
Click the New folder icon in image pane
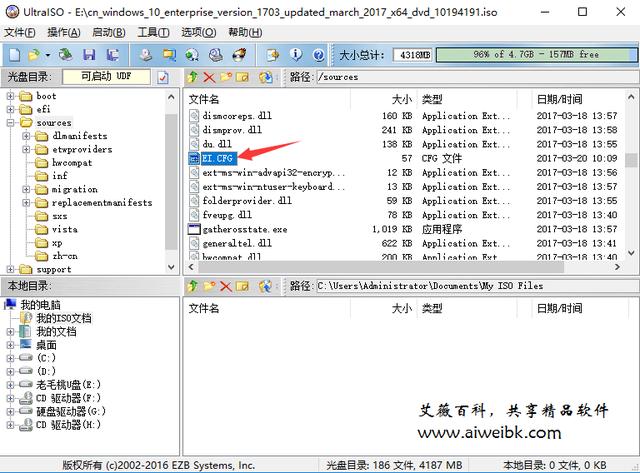click(x=226, y=77)
